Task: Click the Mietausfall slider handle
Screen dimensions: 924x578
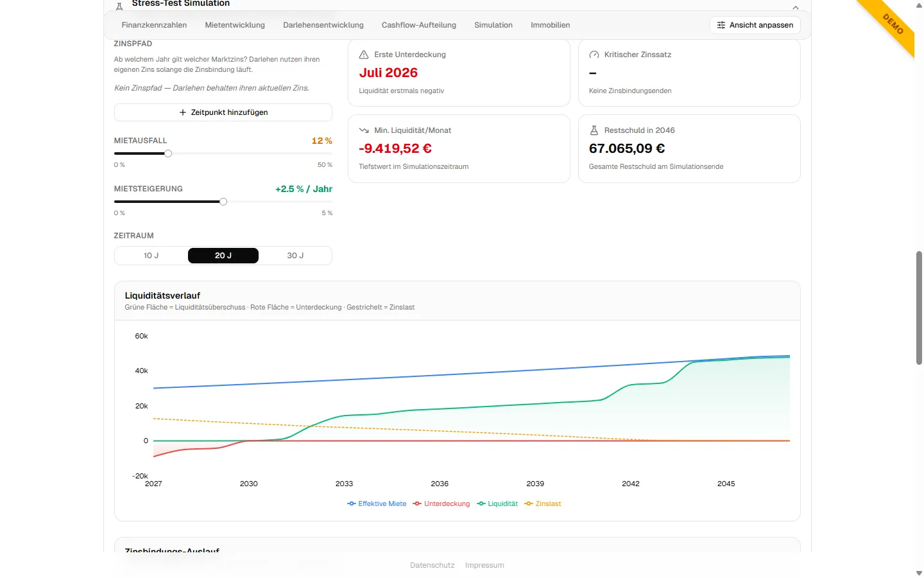Action: click(168, 153)
